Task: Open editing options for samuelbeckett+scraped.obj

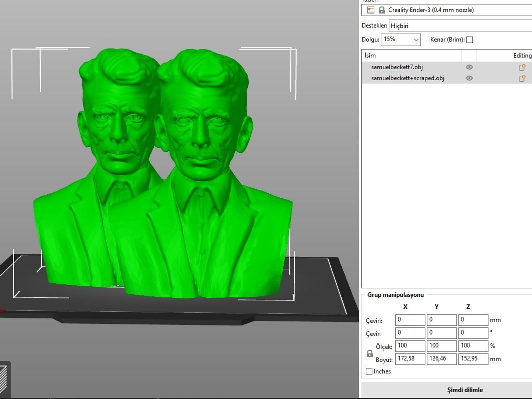Action: pyautogui.click(x=522, y=79)
